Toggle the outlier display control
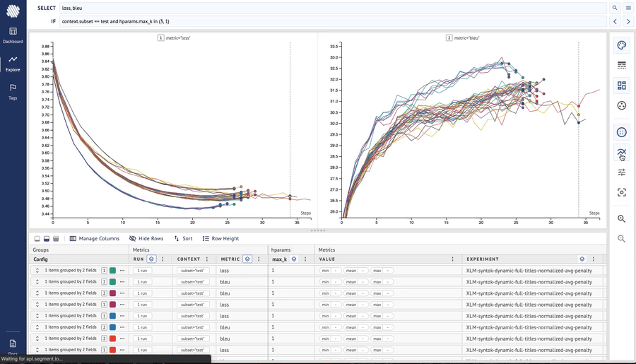The image size is (636, 364). [621, 132]
